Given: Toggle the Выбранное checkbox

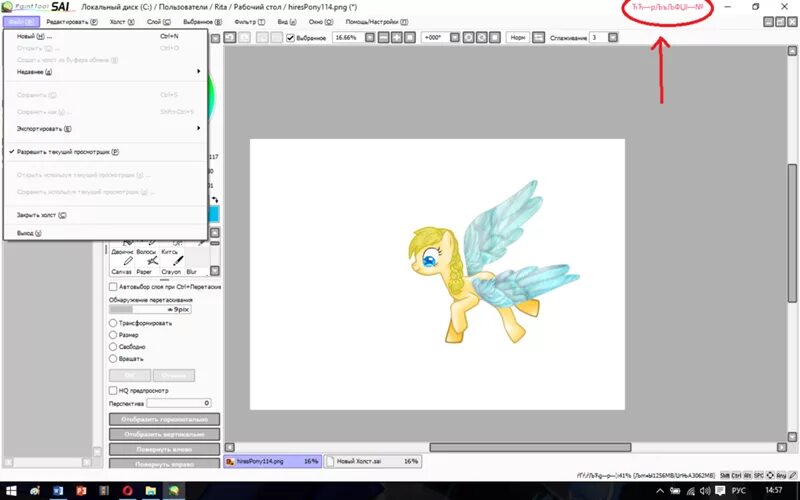Looking at the screenshot, I should (290, 38).
